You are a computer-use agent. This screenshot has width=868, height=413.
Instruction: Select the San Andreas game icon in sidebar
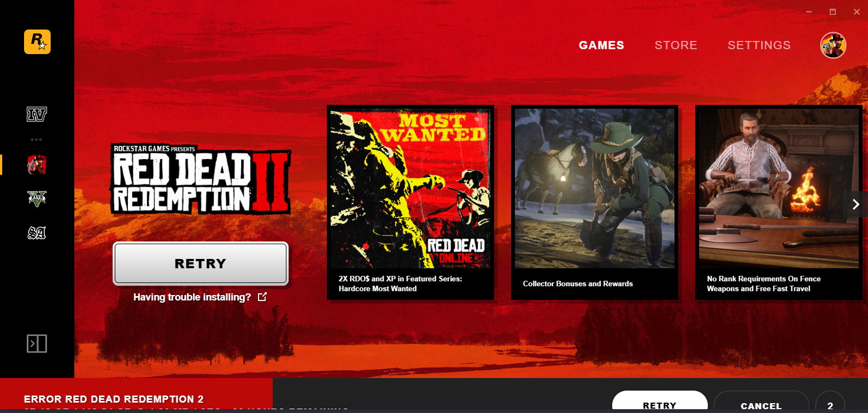pos(37,233)
